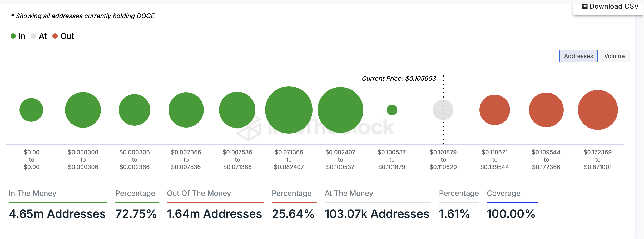The image size is (644, 239).
Task: Click the 1.64m Addresses value
Action: [x=214, y=214]
